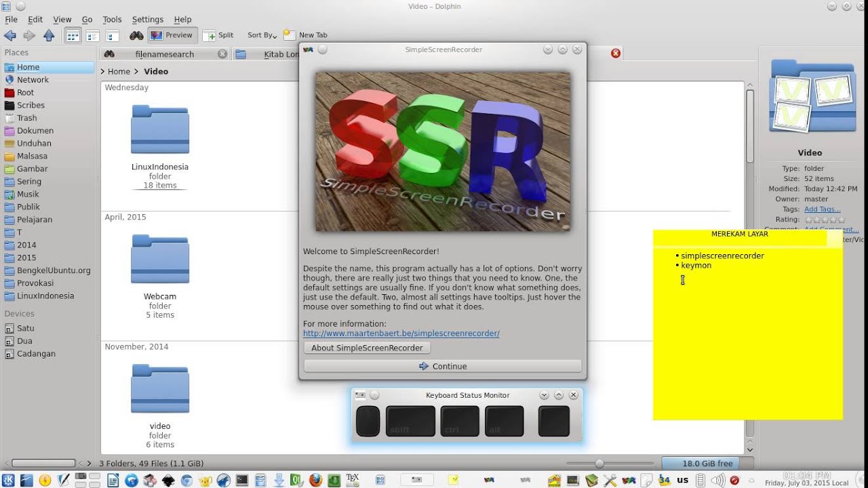868x488 pixels.
Task: Open the Sort By dropdown
Action: click(x=262, y=35)
